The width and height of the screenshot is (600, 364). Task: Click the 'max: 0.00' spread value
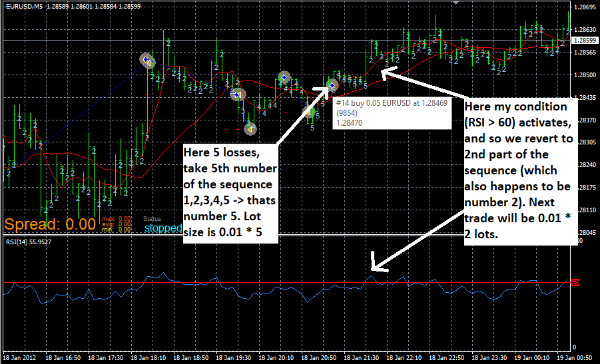click(117, 219)
